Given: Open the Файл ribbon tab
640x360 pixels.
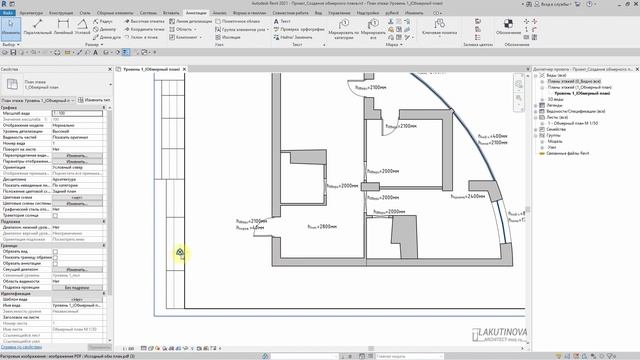Looking at the screenshot, I should pyautogui.click(x=8, y=13).
